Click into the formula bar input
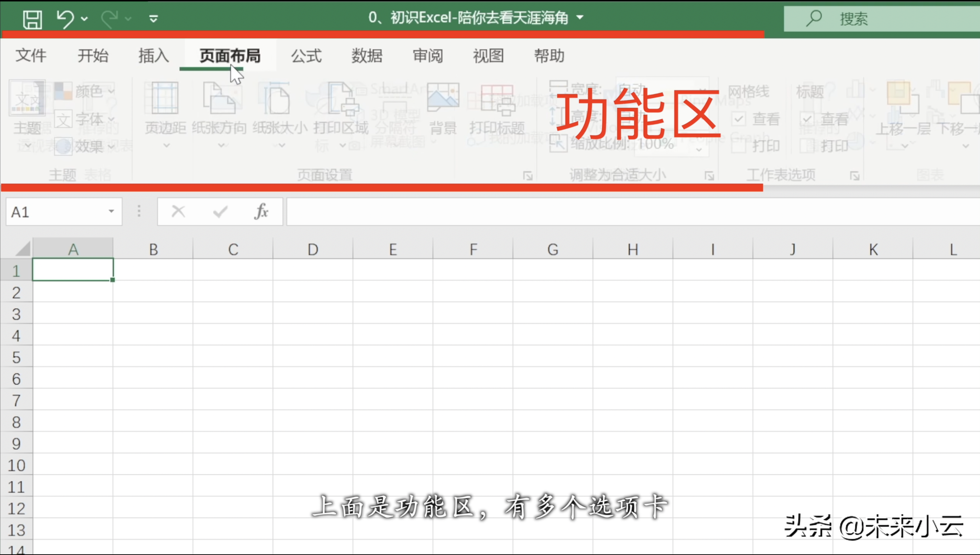The height and width of the screenshot is (555, 980). point(633,212)
